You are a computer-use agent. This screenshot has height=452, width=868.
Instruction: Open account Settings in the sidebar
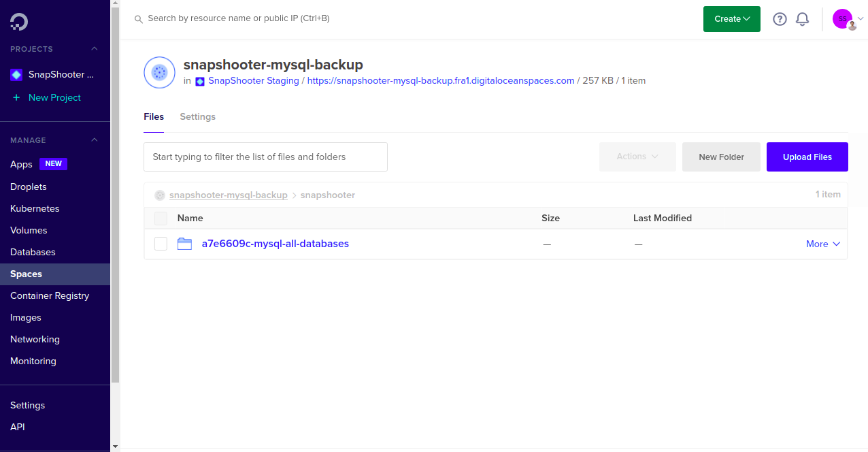coord(27,405)
